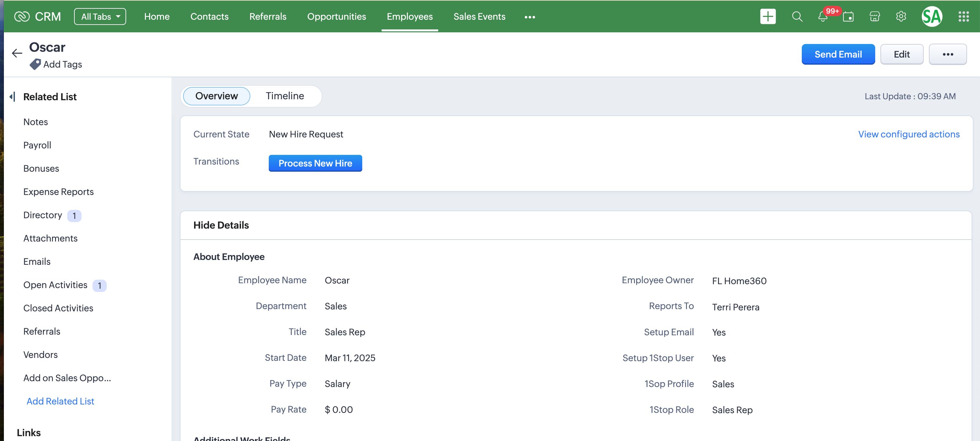
Task: Switch to the Timeline view toggle
Action: (x=285, y=96)
